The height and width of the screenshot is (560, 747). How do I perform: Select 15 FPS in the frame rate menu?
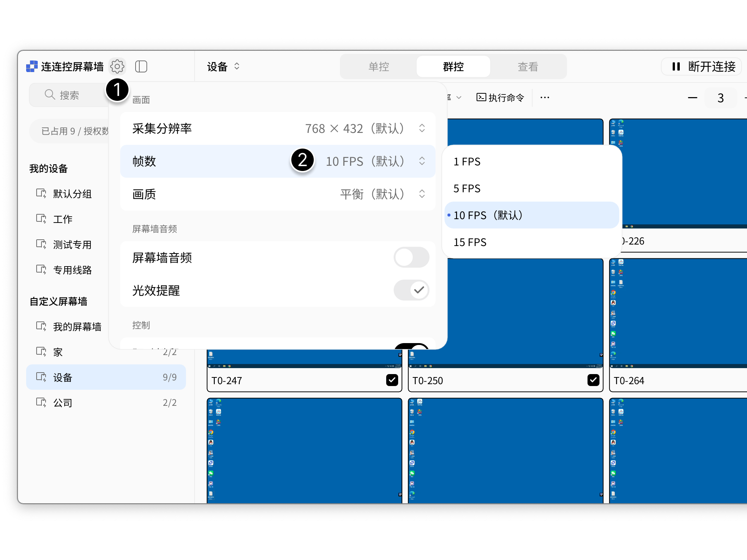click(x=469, y=242)
